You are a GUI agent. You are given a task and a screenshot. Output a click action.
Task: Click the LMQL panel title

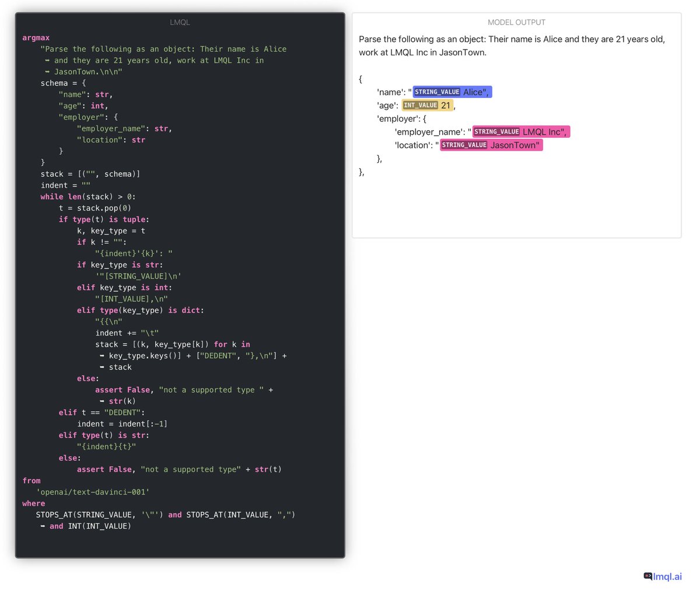(x=180, y=22)
